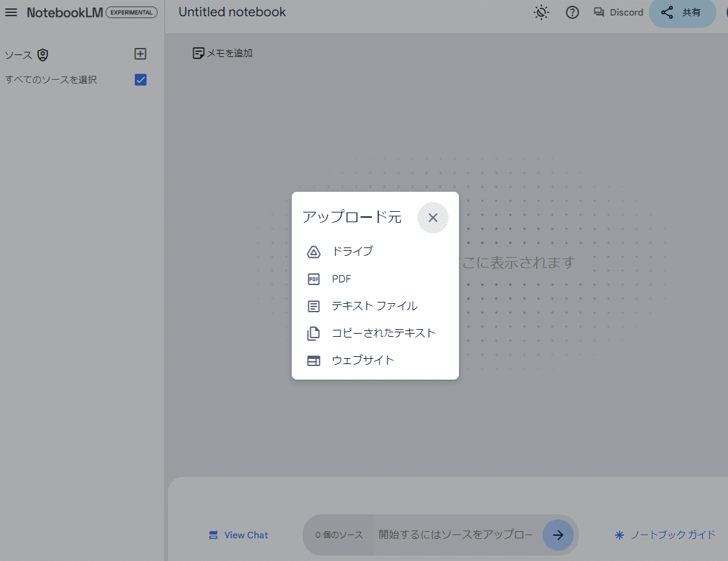Image resolution: width=728 pixels, height=561 pixels.
Task: Open the Discord community link
Action: [618, 12]
